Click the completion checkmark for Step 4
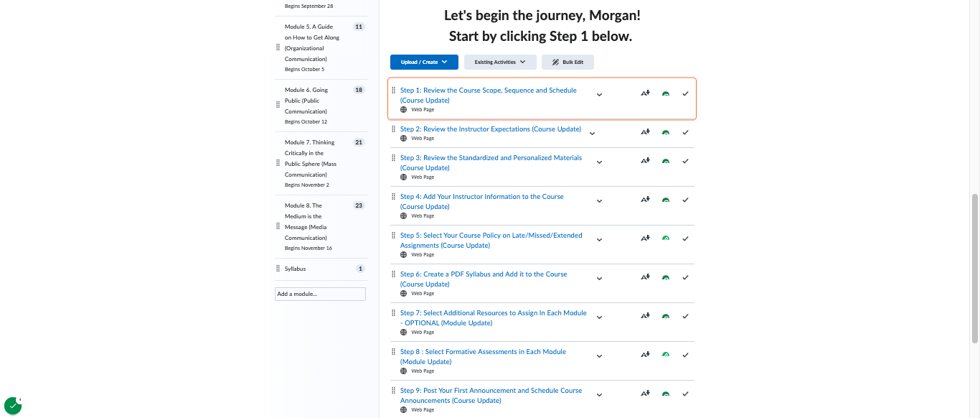This screenshot has height=418, width=980. coord(685,200)
